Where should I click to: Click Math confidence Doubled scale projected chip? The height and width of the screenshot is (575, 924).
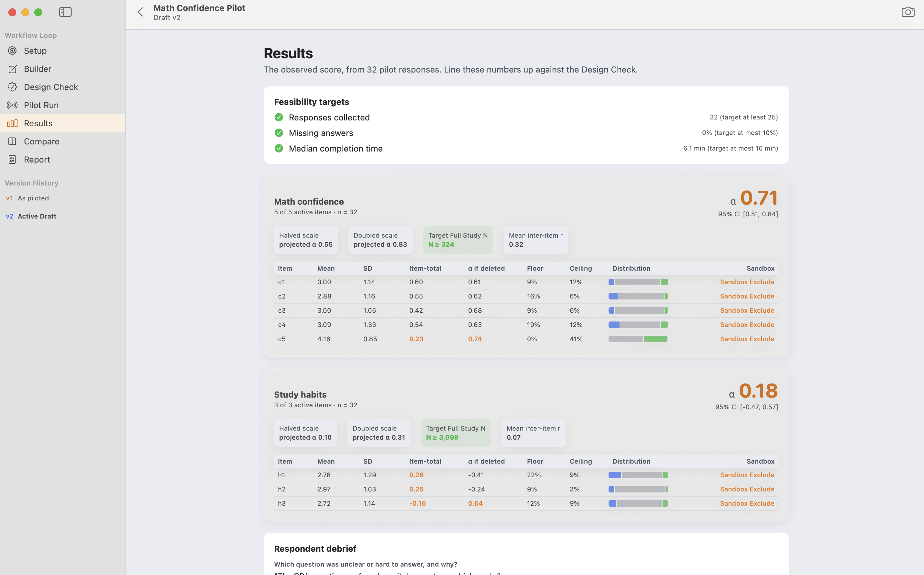coord(380,240)
